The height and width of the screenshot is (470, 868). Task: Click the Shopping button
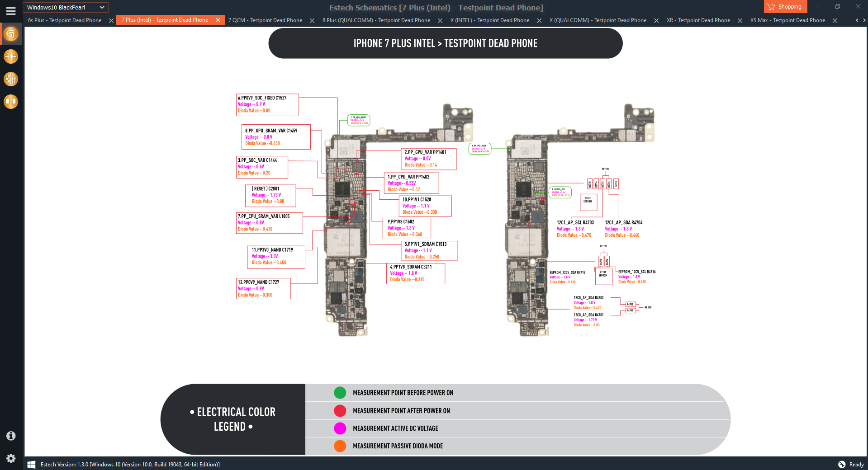tap(785, 7)
